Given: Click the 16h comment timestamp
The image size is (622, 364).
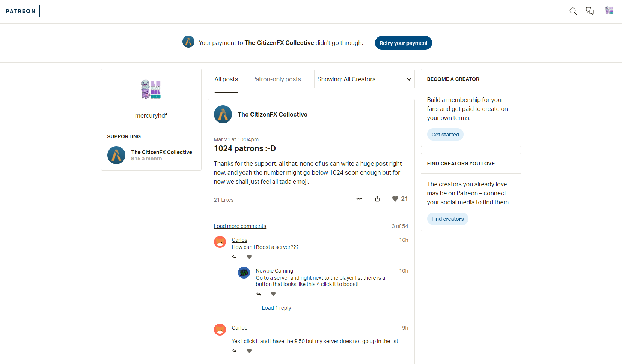Looking at the screenshot, I should [404, 240].
